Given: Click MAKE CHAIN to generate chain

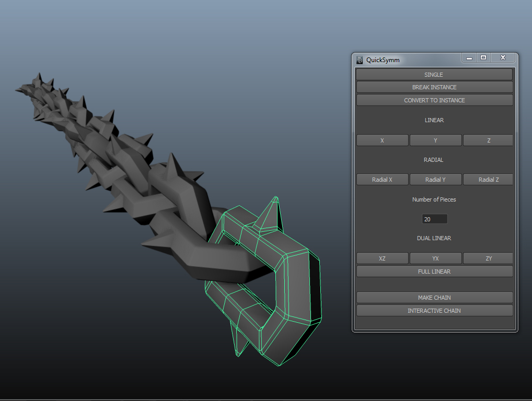Looking at the screenshot, I should point(434,297).
